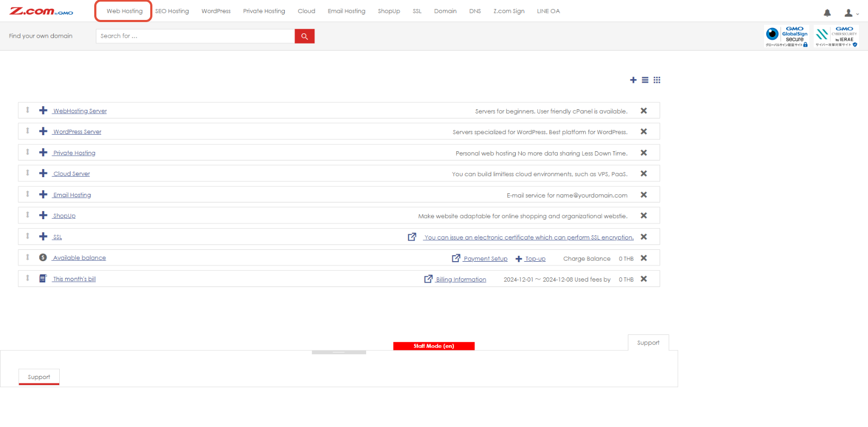Open the user account menu

click(x=851, y=13)
